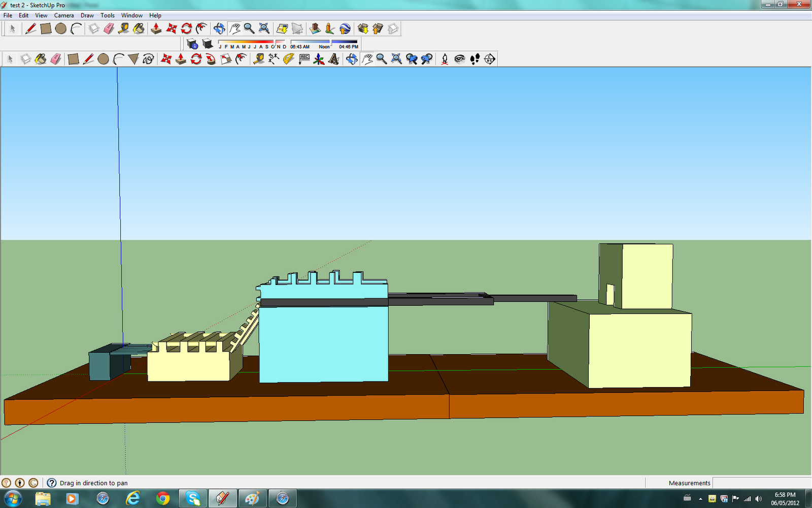Click the Previous view zoom icon
Viewport: 812px width, 508px height.
tap(412, 59)
